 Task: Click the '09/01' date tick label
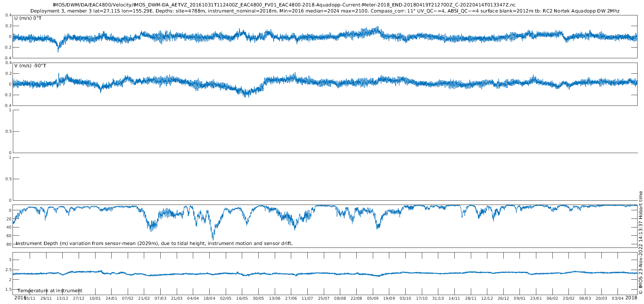coord(519,298)
